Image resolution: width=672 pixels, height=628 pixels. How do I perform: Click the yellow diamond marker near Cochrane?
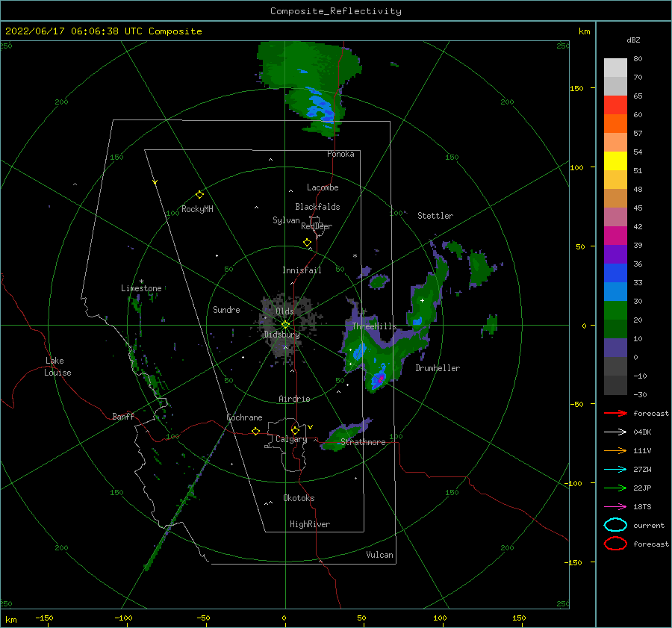point(256,432)
